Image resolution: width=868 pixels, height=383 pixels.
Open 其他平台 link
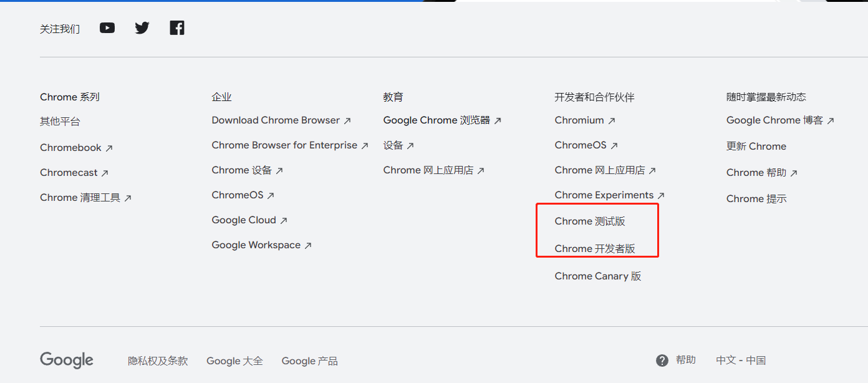(60, 122)
